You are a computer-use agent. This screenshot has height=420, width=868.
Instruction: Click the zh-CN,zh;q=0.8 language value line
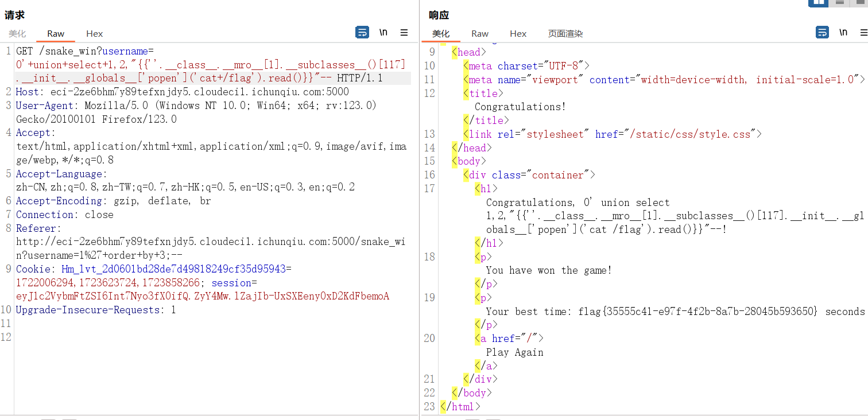pos(185,187)
